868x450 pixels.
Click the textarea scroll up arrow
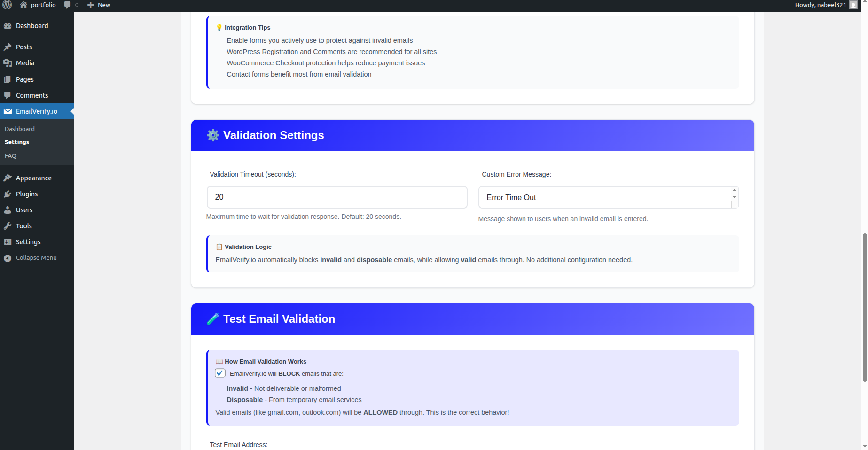coord(735,191)
